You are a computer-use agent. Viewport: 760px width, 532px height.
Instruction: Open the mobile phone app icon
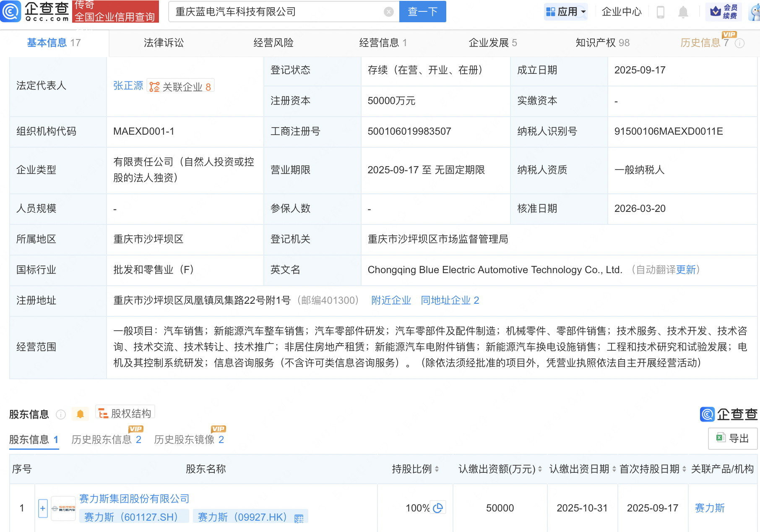(660, 12)
